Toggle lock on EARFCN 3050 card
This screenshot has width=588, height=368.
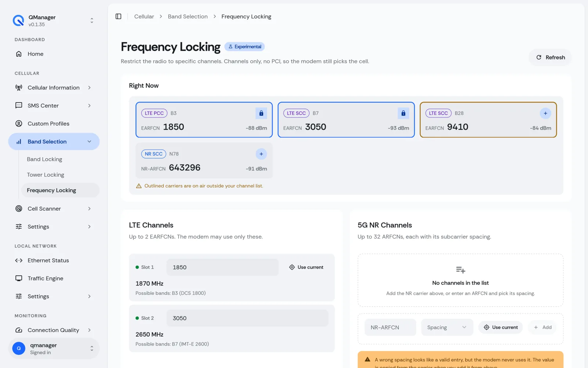(403, 113)
